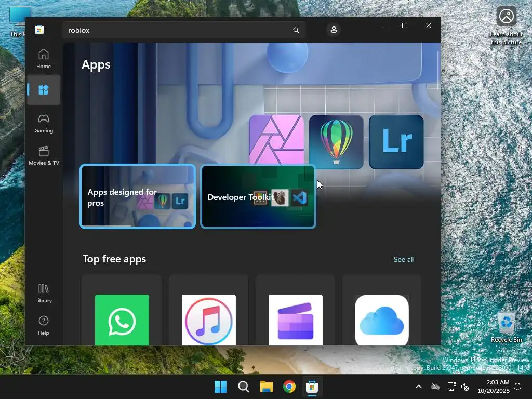The image size is (532, 399).
Task: Click Learn about this picture desktop icon
Action: 506,26
